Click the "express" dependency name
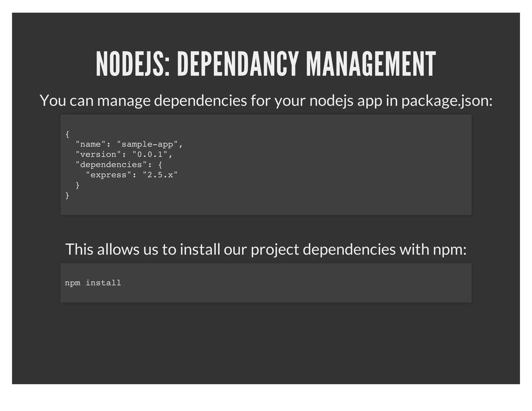532x411 pixels. click(108, 175)
